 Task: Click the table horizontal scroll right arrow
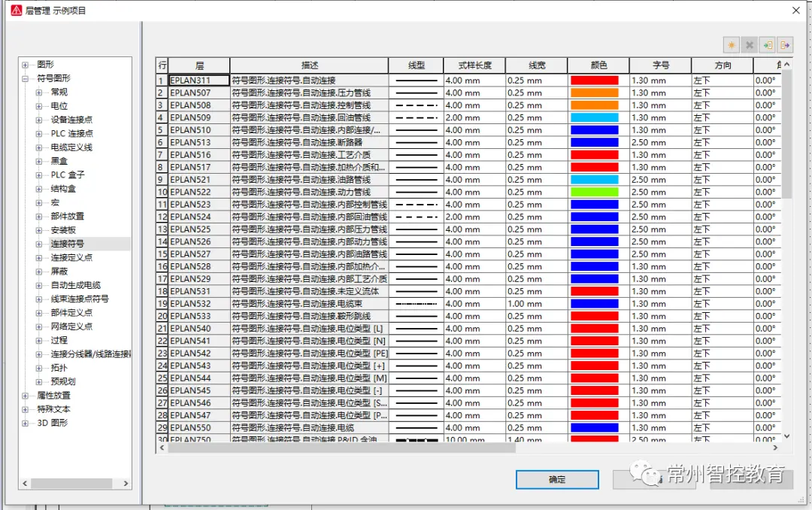coord(774,448)
